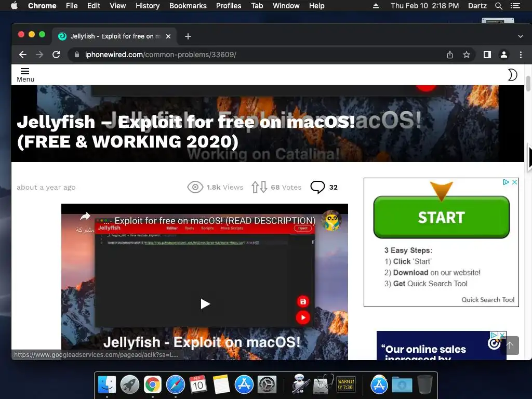Open the File menu
Viewport: 532px width, 399px height.
pos(72,6)
